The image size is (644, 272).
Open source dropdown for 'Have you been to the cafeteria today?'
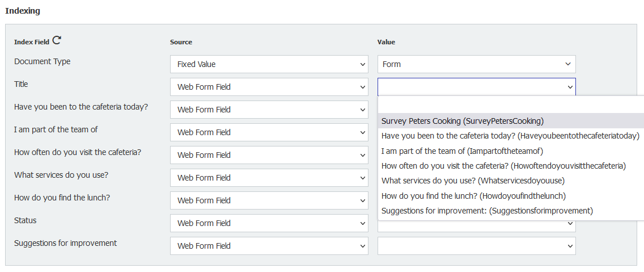tap(269, 110)
